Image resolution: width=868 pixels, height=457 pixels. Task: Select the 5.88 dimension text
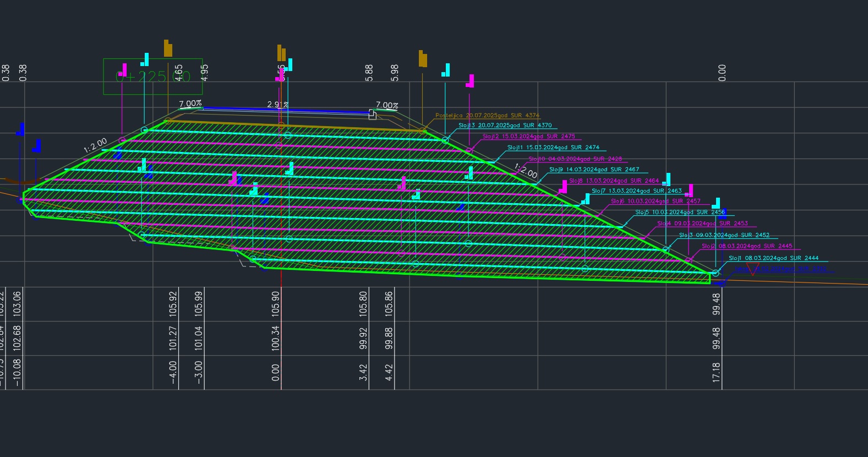(369, 73)
